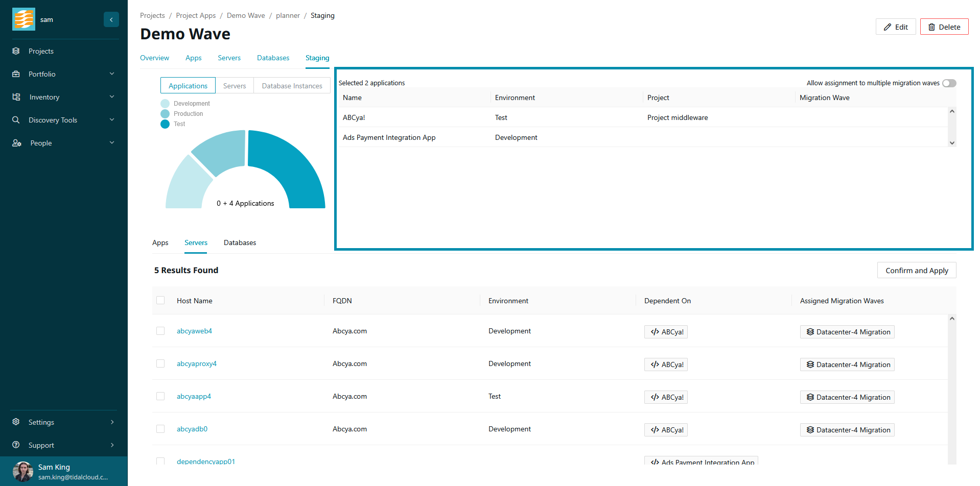The image size is (980, 486).
Task: Expand the Portfolio menu chevron
Action: click(112, 74)
